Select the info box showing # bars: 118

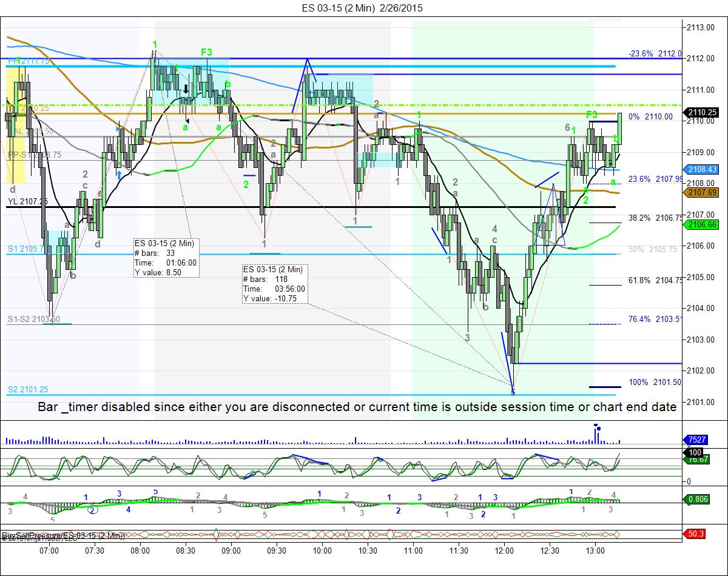coord(274,284)
